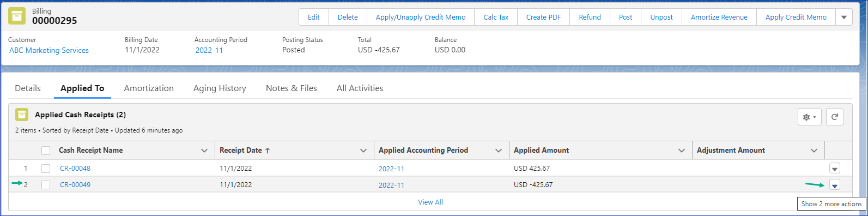The height and width of the screenshot is (216, 868).
Task: Open the Amortization tab
Action: pos(149,88)
